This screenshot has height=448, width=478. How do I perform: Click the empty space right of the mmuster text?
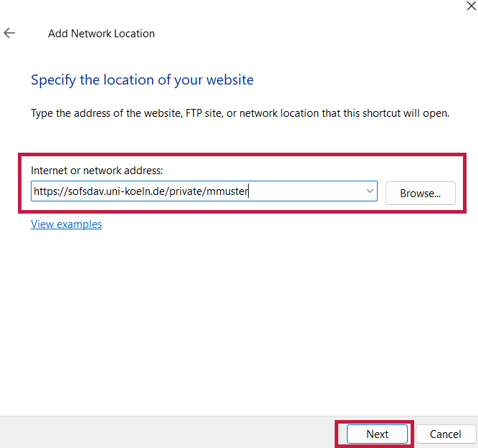pos(305,191)
